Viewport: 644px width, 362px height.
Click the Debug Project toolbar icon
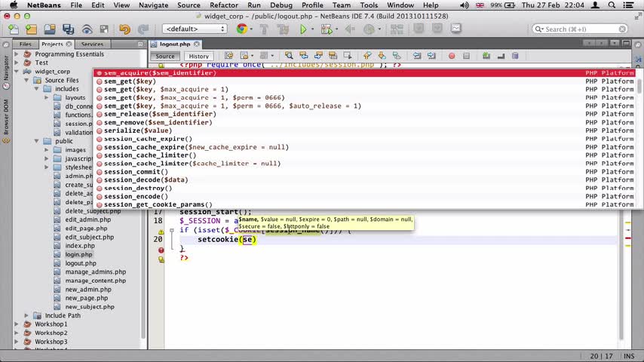tap(326, 29)
